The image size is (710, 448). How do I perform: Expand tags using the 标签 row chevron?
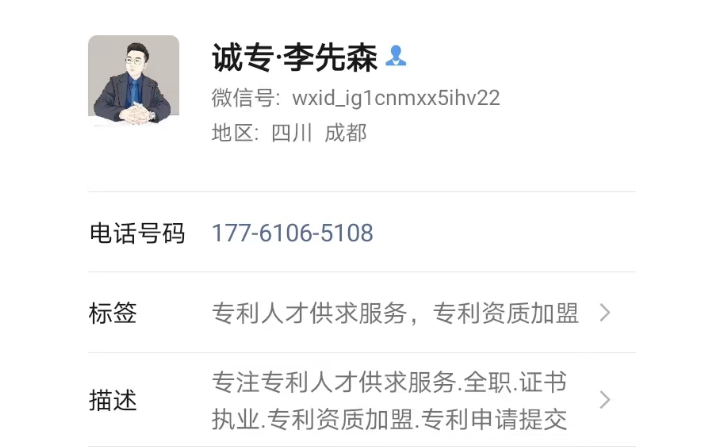click(605, 313)
